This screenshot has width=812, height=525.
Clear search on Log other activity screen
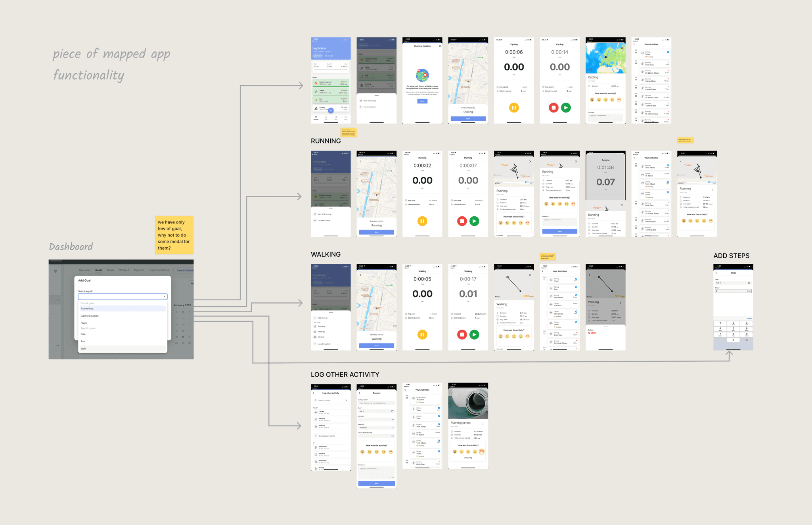(x=346, y=400)
